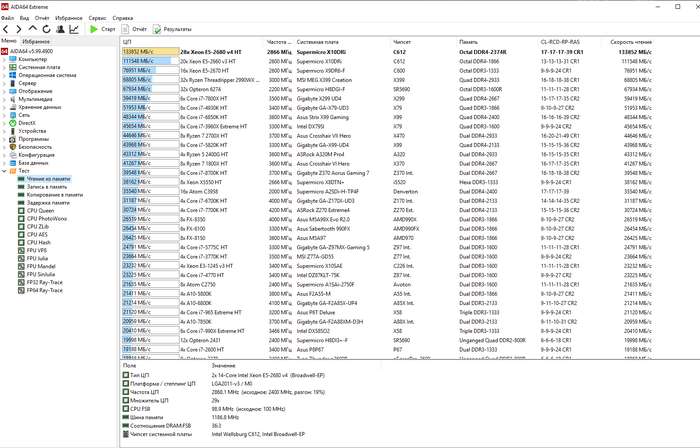
Task: Click the Запись в память memory icon
Action: point(21,187)
